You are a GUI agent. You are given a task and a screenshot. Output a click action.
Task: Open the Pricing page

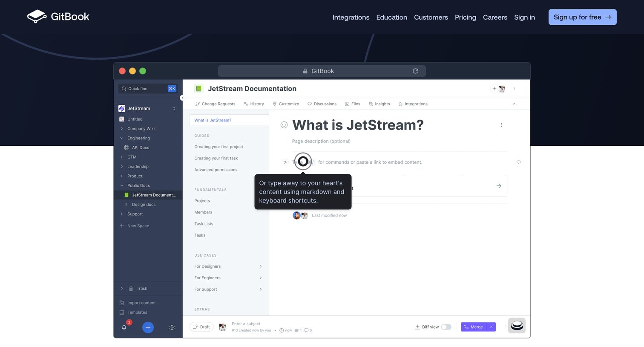466,17
